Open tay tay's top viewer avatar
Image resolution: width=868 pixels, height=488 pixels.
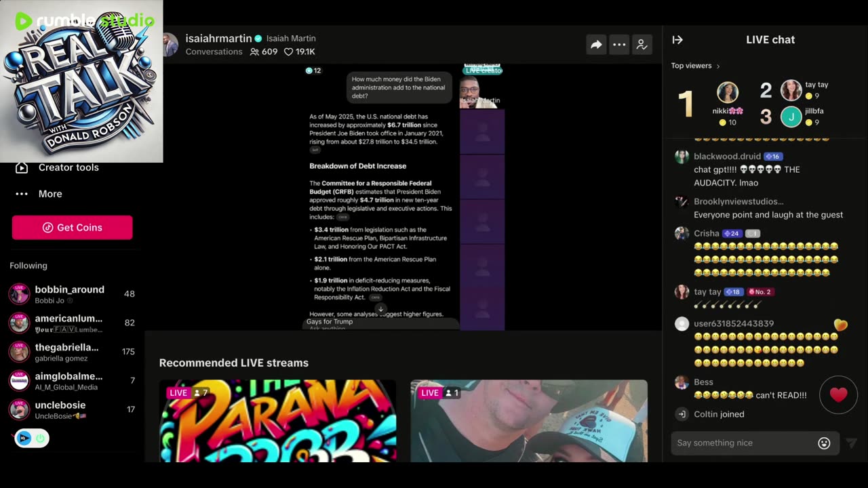[791, 90]
